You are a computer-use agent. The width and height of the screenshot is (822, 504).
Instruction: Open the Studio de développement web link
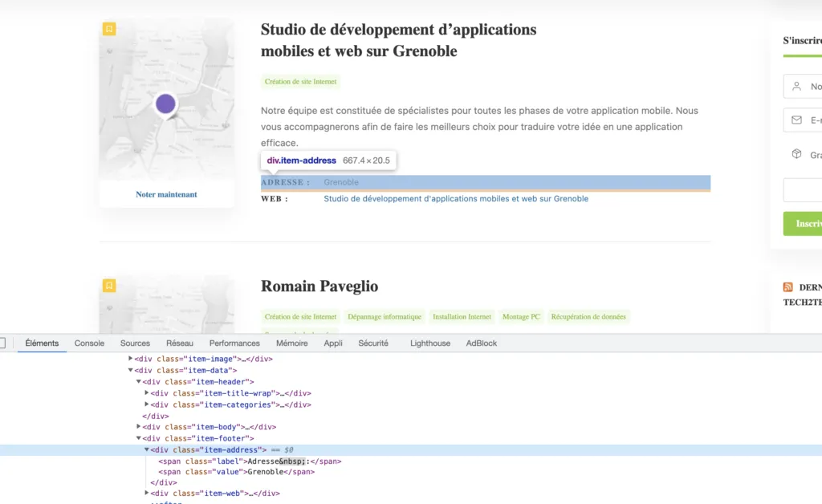(456, 198)
